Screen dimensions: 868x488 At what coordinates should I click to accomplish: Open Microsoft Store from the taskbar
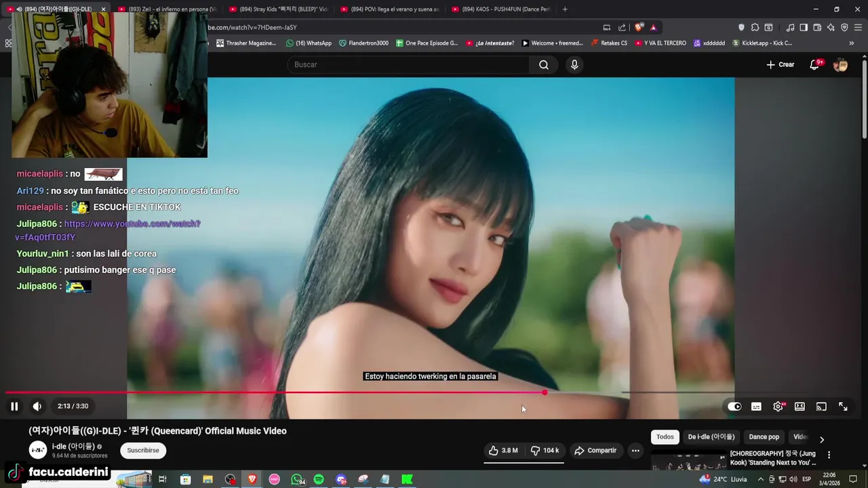point(185,479)
